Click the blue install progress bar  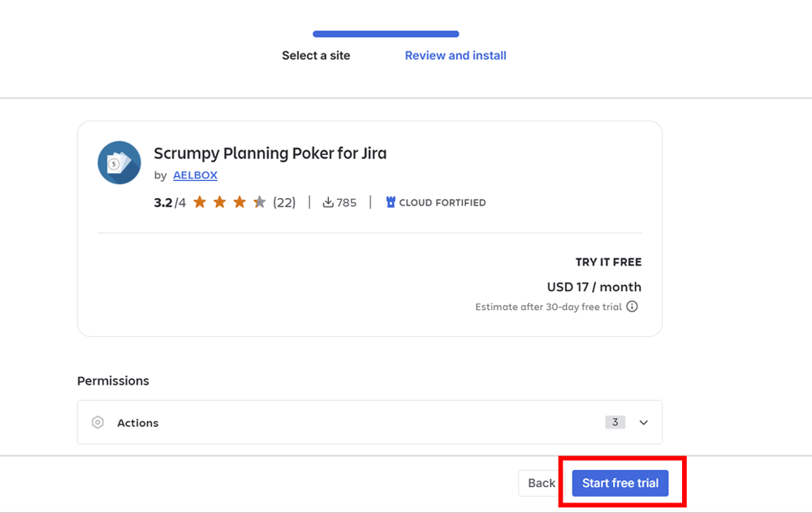click(386, 34)
